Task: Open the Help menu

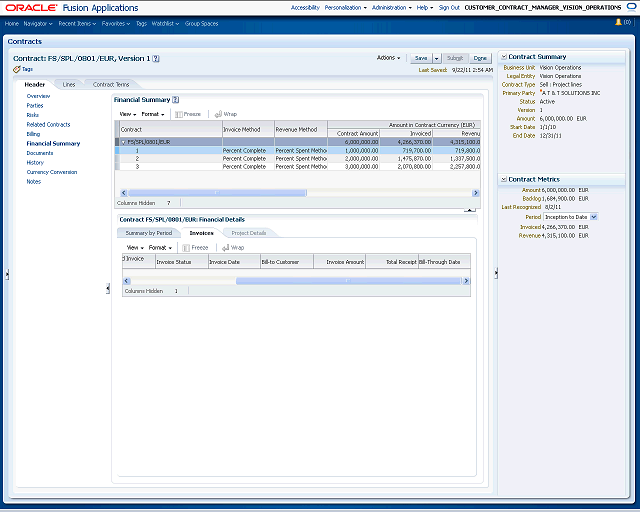Action: tap(424, 8)
